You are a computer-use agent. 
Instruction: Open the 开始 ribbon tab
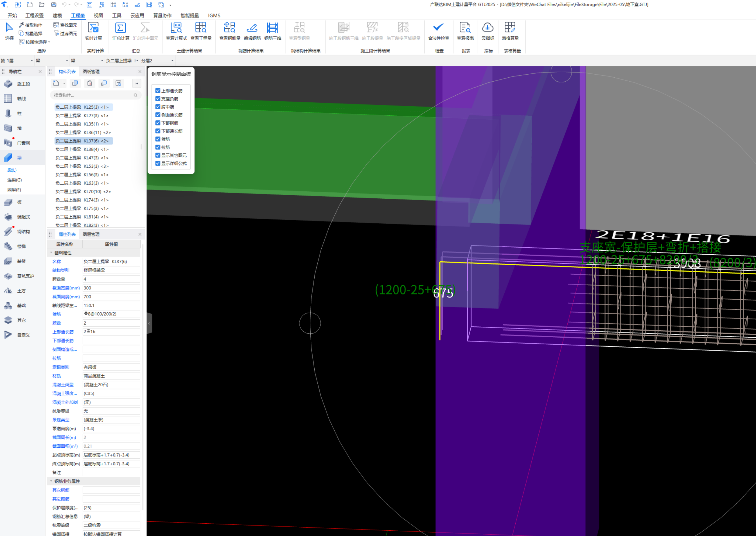[x=12, y=15]
